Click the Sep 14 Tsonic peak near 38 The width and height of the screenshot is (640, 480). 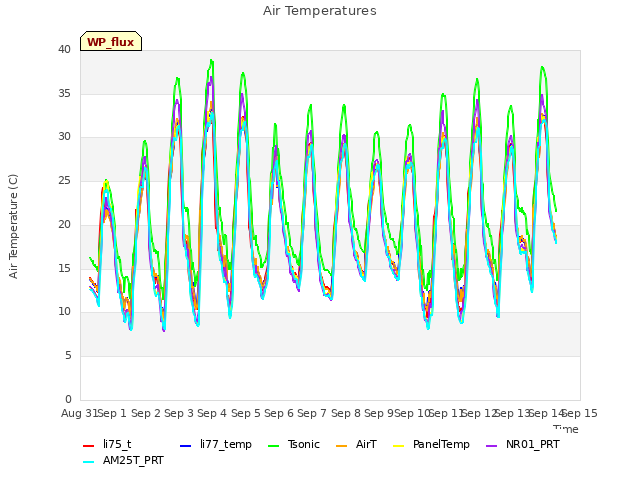coord(542,67)
